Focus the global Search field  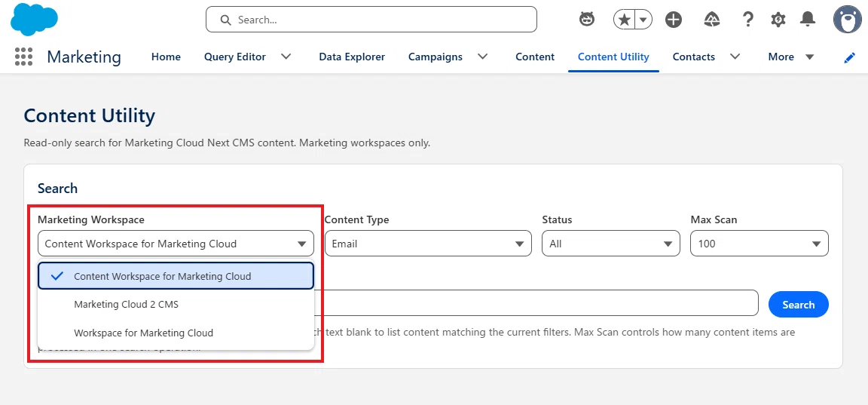tap(371, 20)
